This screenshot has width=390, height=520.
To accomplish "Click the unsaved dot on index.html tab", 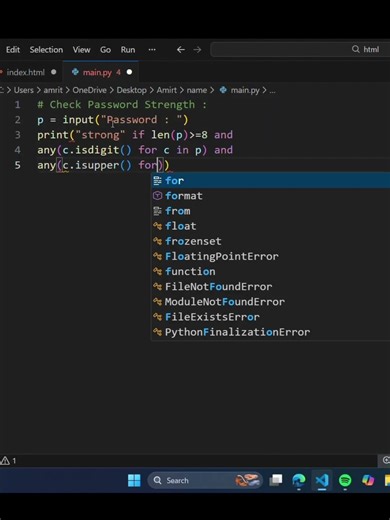I will [x=54, y=72].
